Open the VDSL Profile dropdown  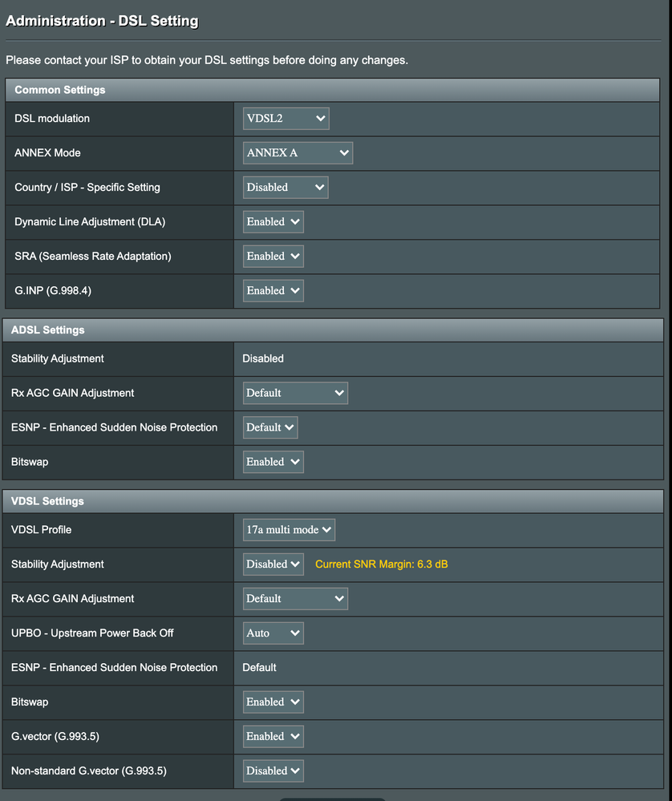tap(289, 529)
